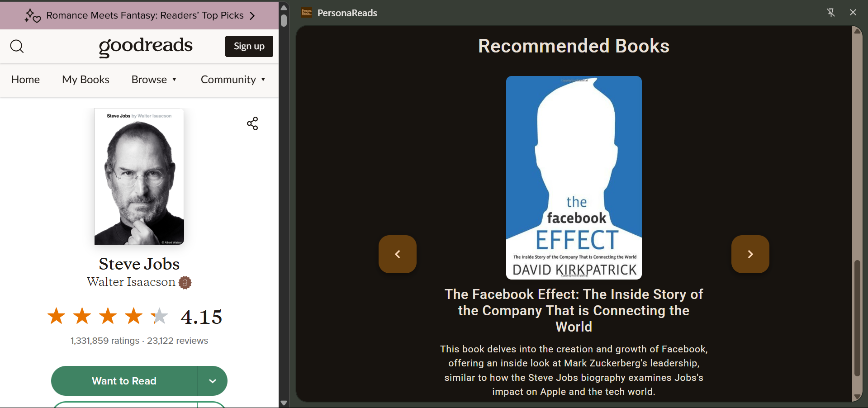
Task: Go to the Home tab
Action: coord(25,80)
